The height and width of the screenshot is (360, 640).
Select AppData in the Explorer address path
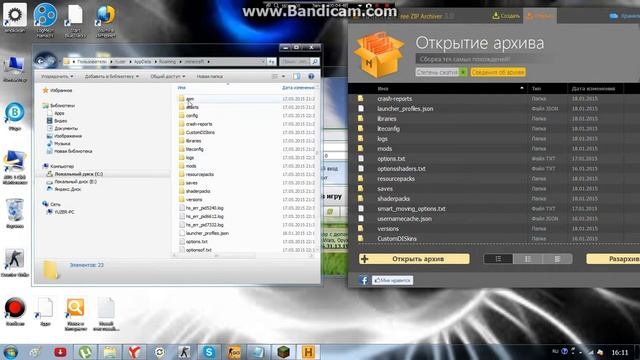click(142, 62)
